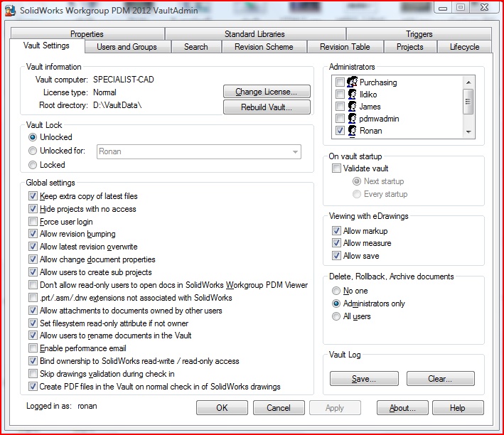Check the pdmwadmin administrator checkbox
This screenshot has width=504, height=435.
click(340, 119)
